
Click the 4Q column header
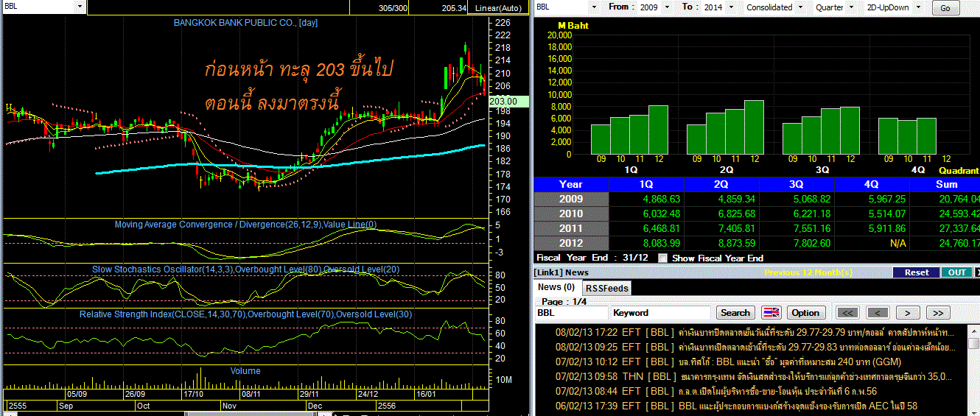[x=872, y=184]
